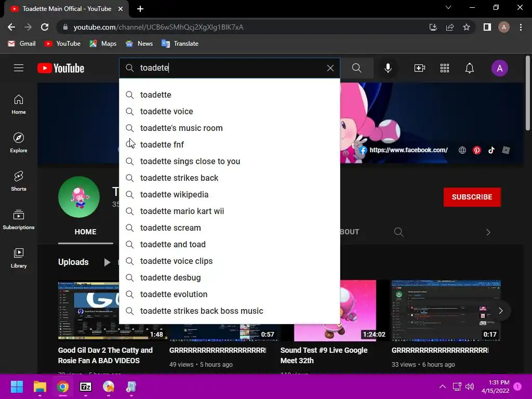Open the purple account avatar menu
Screen dimensions: 532x399
click(499, 68)
